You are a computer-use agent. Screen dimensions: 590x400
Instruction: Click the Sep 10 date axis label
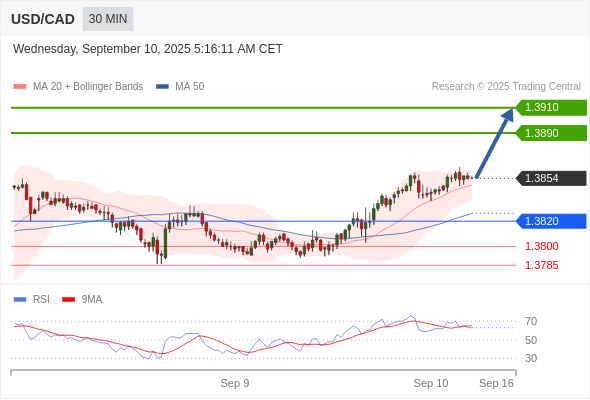click(431, 383)
